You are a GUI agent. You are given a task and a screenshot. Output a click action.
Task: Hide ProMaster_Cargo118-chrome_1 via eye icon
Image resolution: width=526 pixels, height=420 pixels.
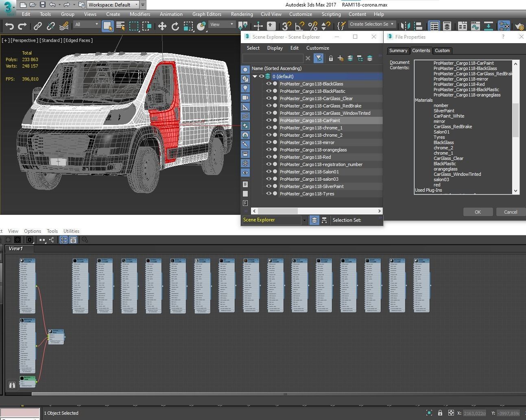(269, 127)
